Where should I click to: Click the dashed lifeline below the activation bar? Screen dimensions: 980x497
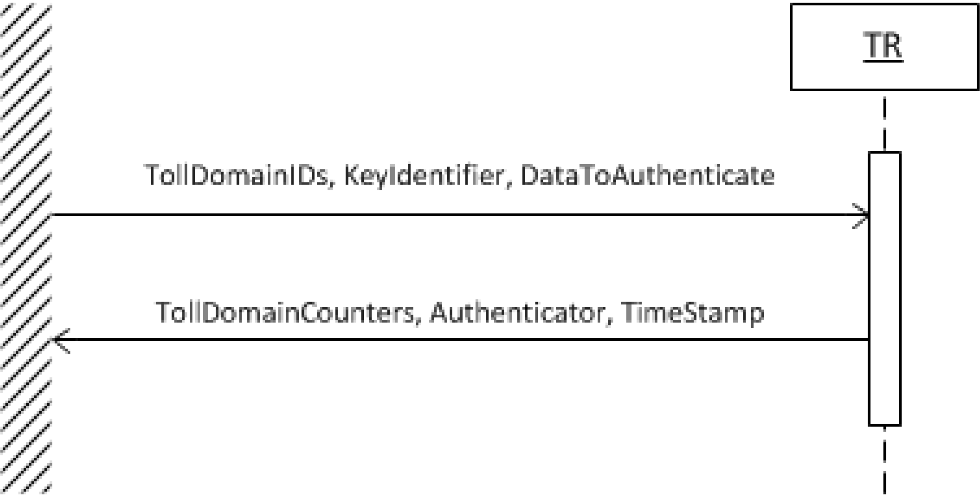coord(884,460)
